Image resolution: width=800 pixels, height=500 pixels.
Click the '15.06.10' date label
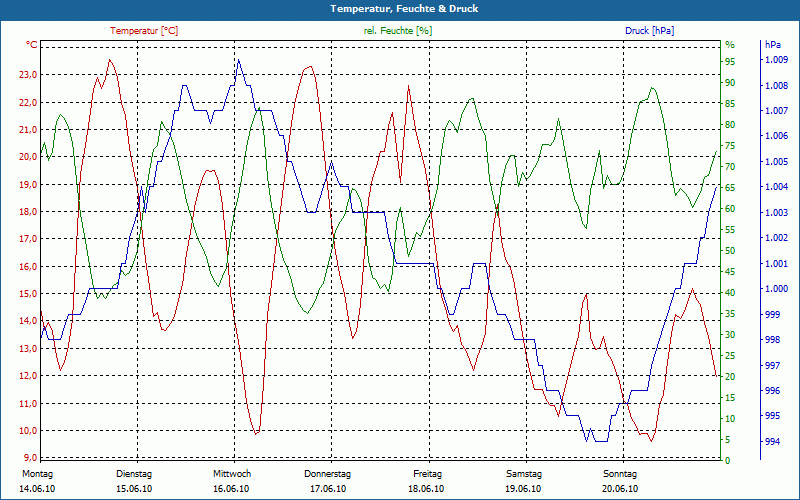(134, 489)
